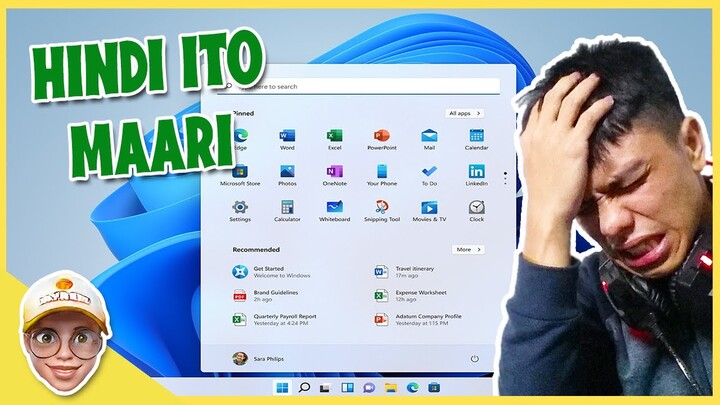This screenshot has width=720, height=405.
Task: Open PowerPoint pinned app
Action: tap(382, 140)
